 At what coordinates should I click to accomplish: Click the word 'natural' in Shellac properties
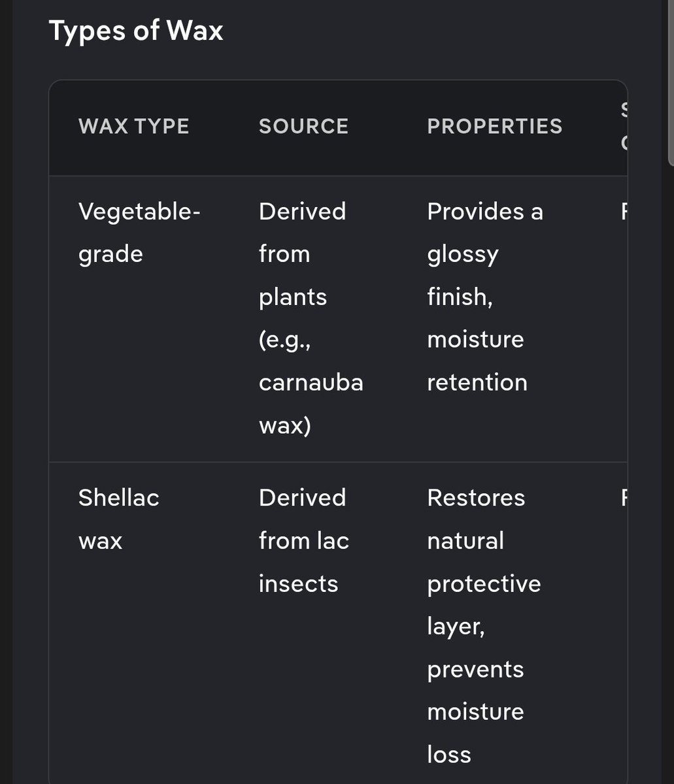465,541
